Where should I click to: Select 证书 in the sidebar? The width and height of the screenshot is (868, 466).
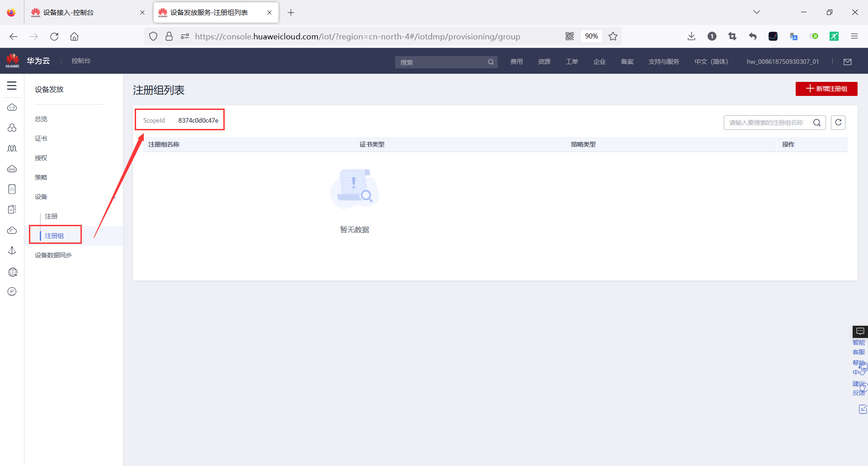point(41,138)
